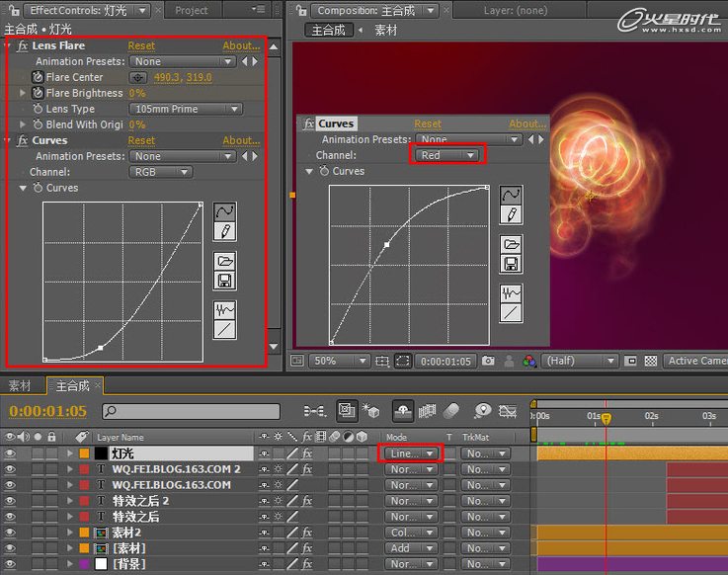
Task: Click Reset for the Lens Flare effect
Action: point(141,46)
